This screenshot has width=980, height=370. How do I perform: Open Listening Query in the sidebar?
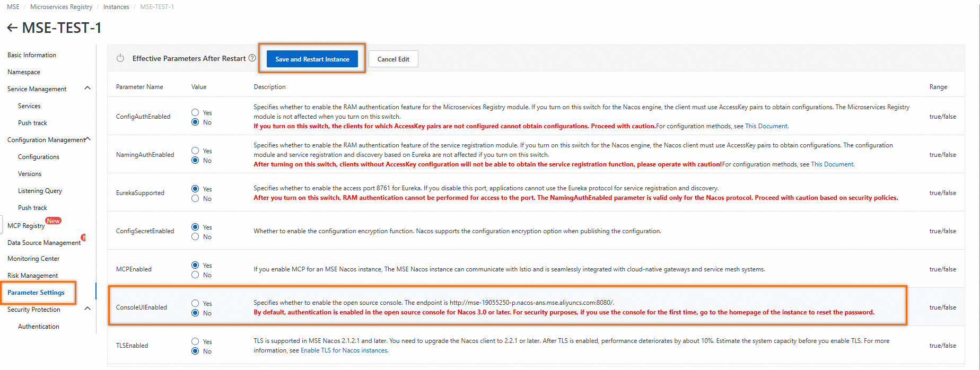click(40, 191)
